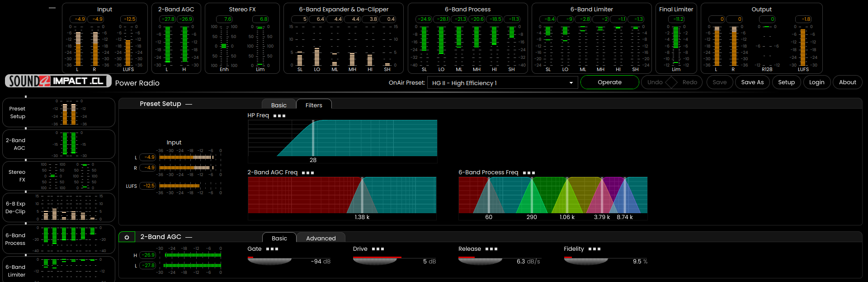Open the three-dot menu beside 2-Band AGC Freq
Screen dimensions: 868x282
308,173
